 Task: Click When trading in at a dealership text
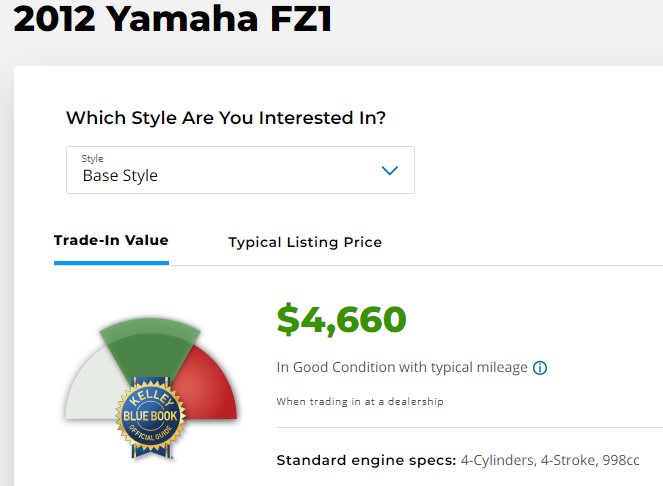point(360,401)
